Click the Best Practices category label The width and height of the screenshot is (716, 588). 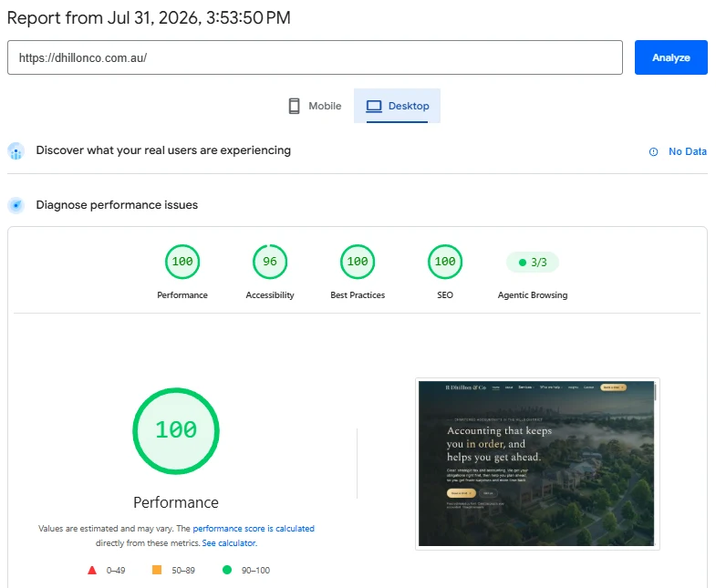pos(358,295)
